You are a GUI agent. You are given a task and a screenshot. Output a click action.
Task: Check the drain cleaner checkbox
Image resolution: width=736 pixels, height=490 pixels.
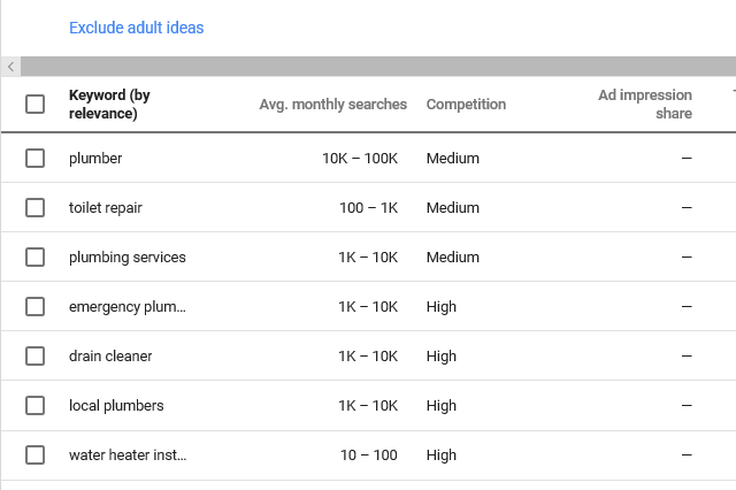point(35,356)
